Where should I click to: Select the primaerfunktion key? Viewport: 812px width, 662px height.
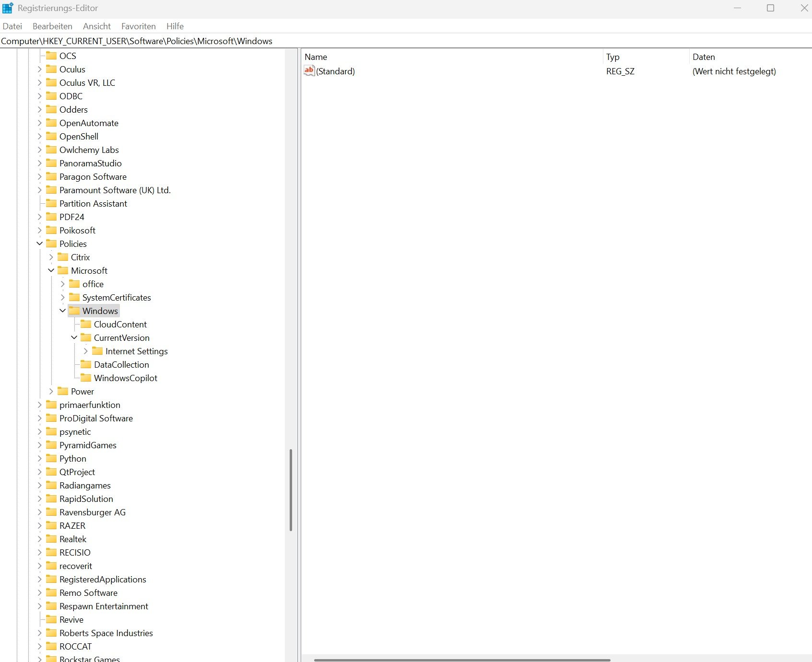tap(90, 405)
